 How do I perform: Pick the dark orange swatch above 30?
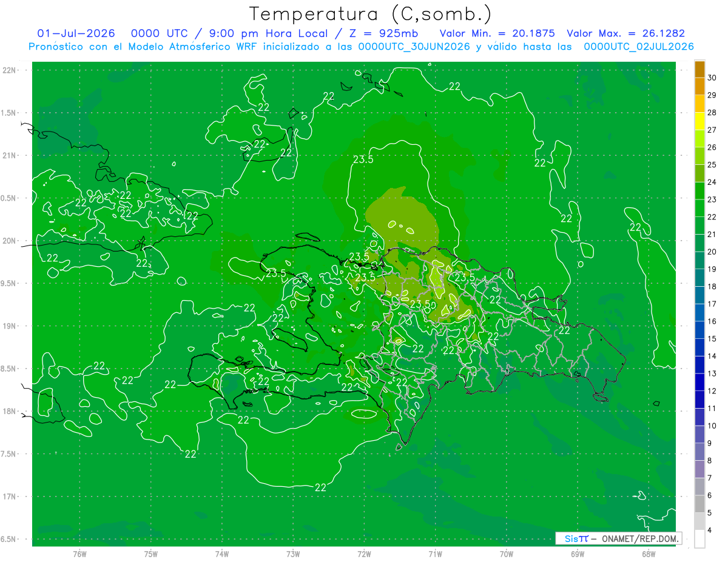[x=699, y=69]
